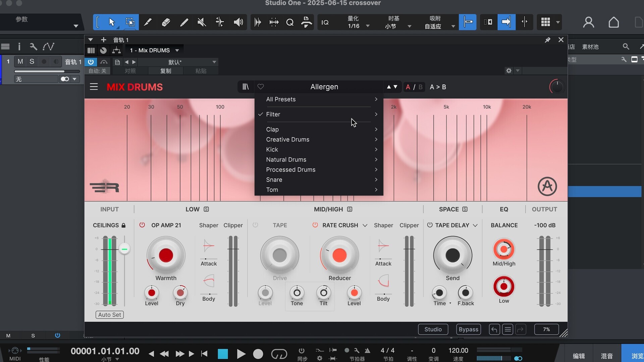Image resolution: width=644 pixels, height=362 pixels.
Task: Click the Warmth knob
Action: tap(166, 255)
